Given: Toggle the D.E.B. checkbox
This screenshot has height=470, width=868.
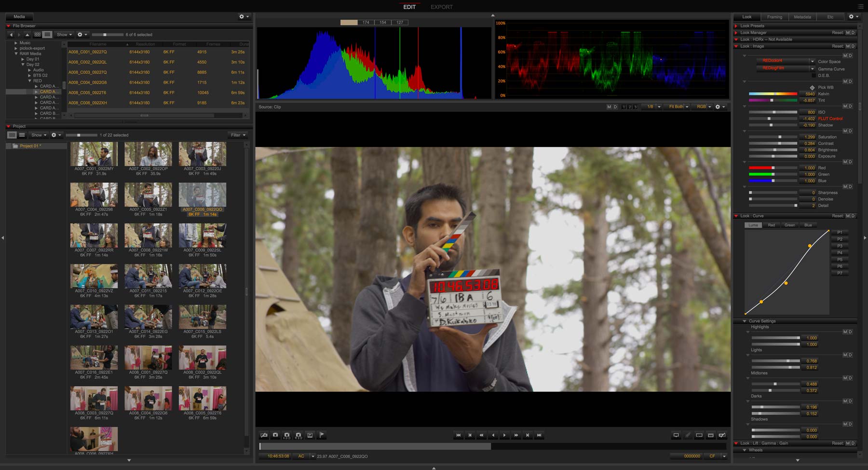Looking at the screenshot, I should pyautogui.click(x=814, y=75).
